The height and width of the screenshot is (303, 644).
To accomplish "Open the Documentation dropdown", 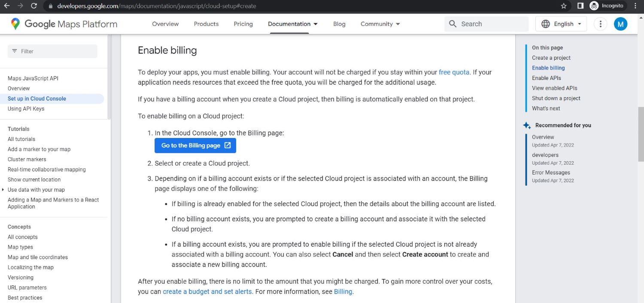I will 292,24.
